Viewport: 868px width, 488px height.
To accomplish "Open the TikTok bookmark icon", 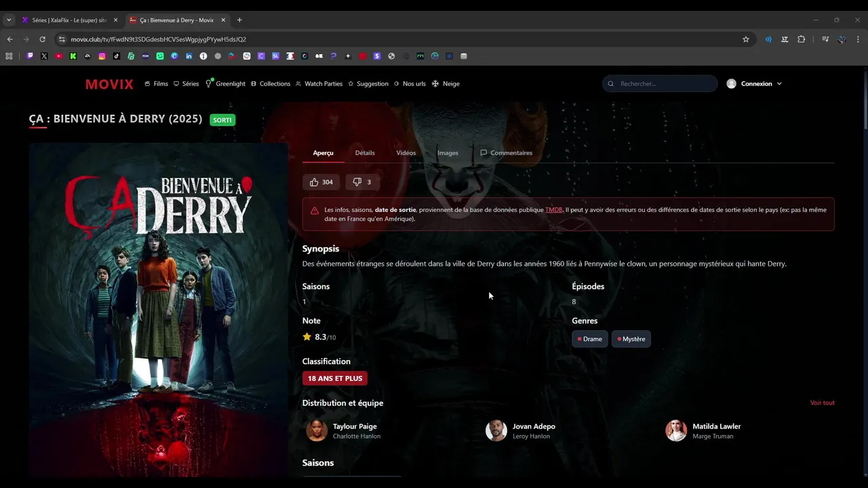I will point(117,56).
